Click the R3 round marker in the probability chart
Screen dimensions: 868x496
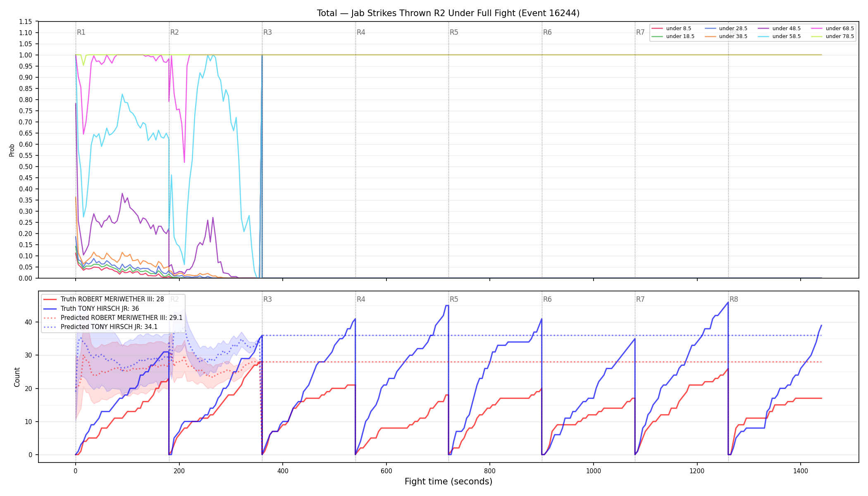coord(267,32)
